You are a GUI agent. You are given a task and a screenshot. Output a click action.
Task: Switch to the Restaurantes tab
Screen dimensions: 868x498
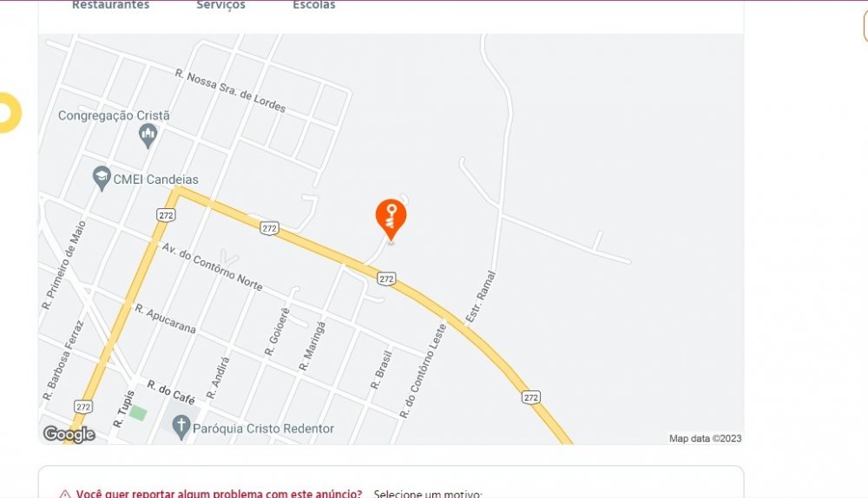click(111, 5)
